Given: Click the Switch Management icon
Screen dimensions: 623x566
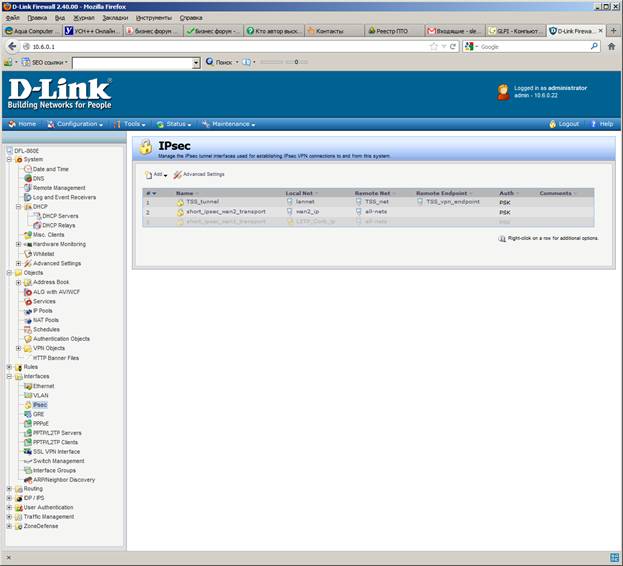Looking at the screenshot, I should tap(28, 461).
